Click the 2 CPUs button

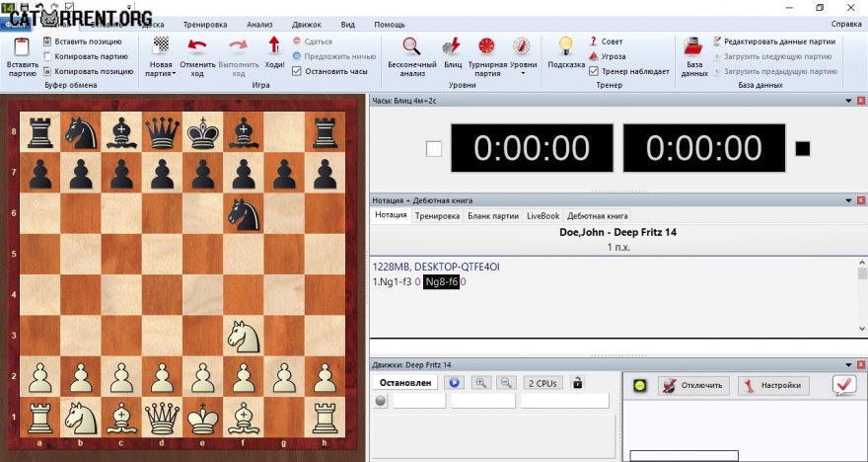coord(542,383)
